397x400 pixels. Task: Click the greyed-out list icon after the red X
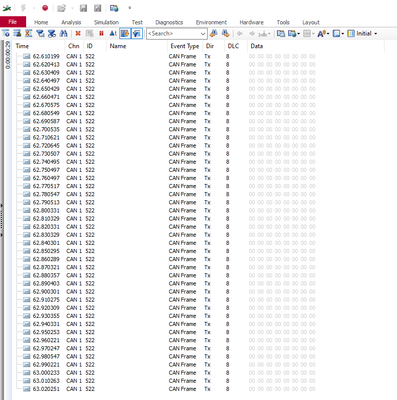click(90, 33)
